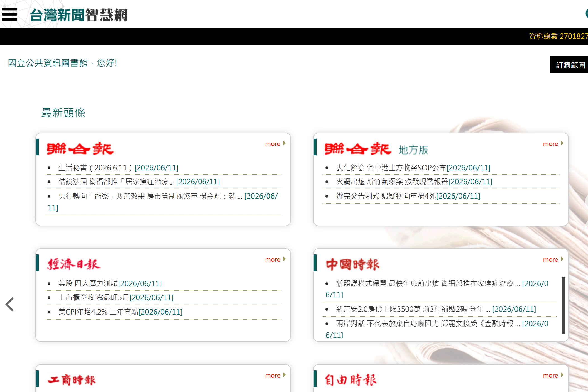Screen dimensions: 588x392
Task: Open the 訂購範圍 button
Action: point(569,65)
